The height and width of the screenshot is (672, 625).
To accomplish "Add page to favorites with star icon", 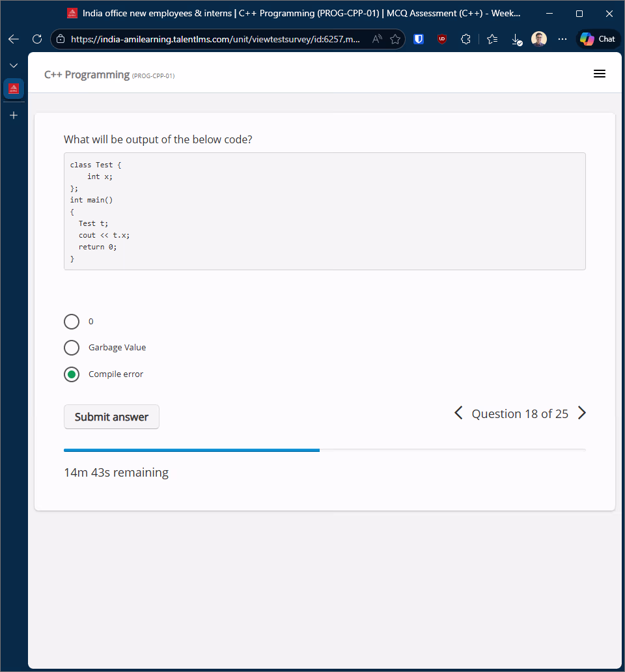I will coord(395,39).
